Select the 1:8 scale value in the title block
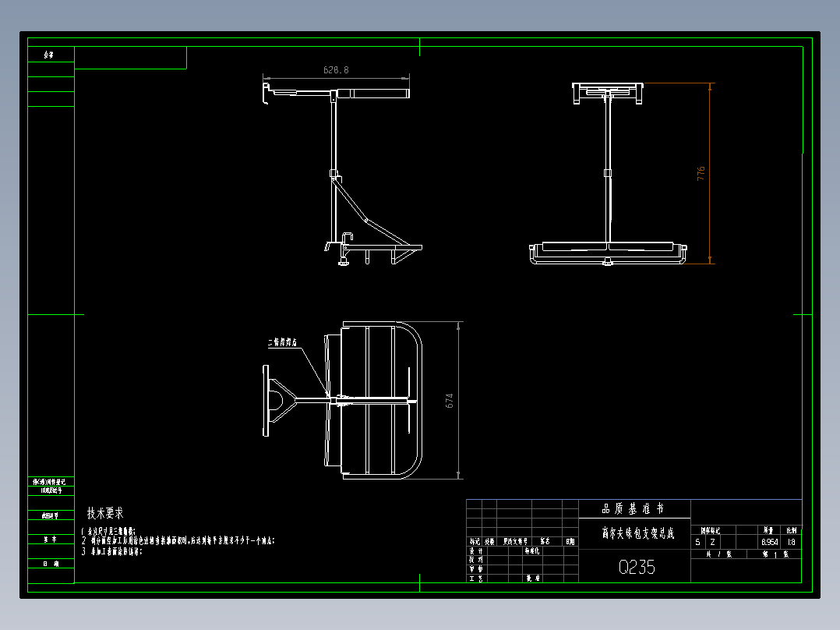The width and height of the screenshot is (840, 630). point(791,542)
